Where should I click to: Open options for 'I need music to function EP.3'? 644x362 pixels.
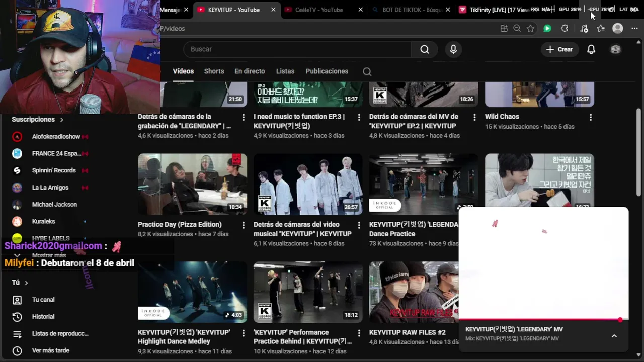(359, 117)
